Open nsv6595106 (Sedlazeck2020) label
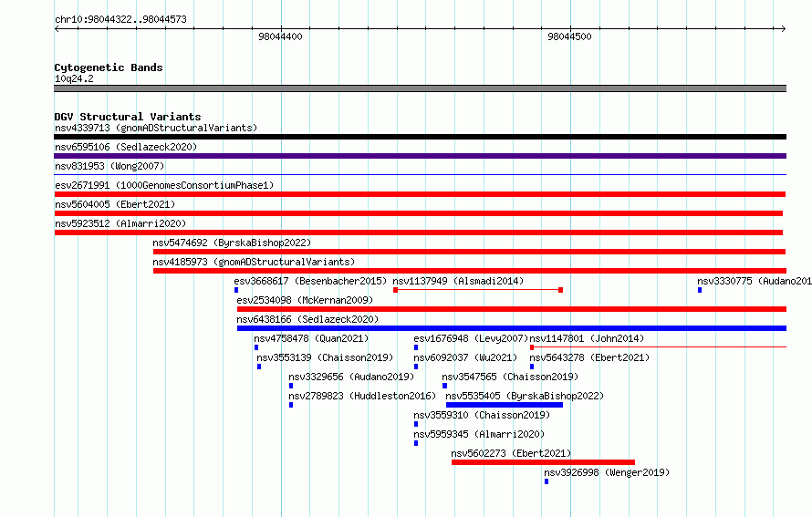 pos(126,147)
